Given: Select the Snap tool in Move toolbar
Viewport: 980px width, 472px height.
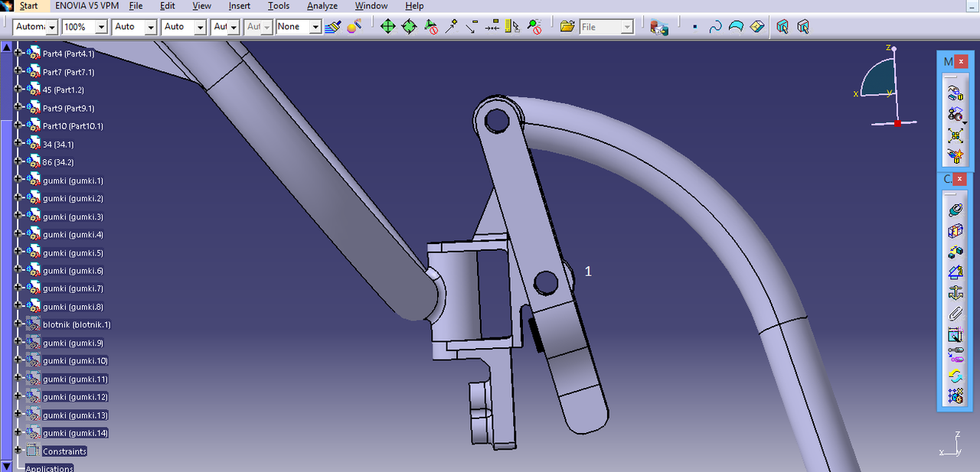Looking at the screenshot, I should click(955, 115).
